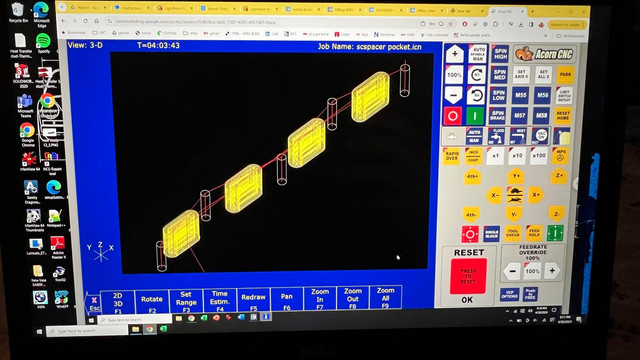Click the red spindle stop button
This screenshot has height=360, width=640.
coord(453,116)
